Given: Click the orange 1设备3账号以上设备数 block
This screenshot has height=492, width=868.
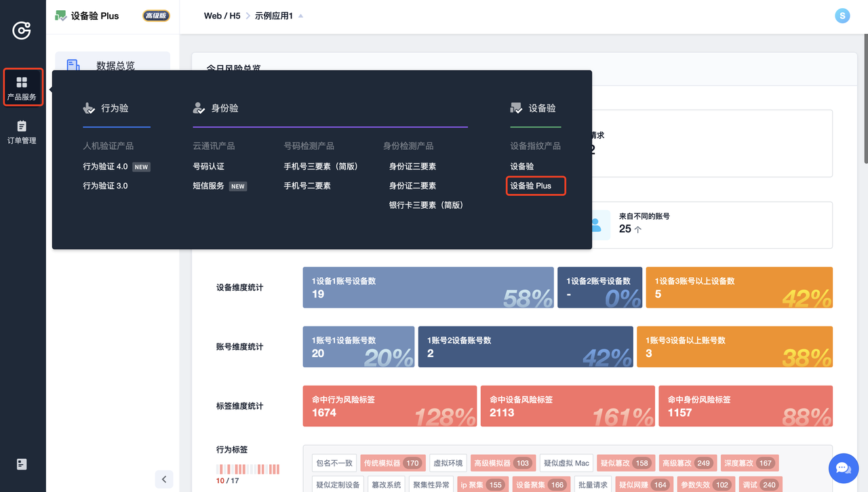Looking at the screenshot, I should (738, 287).
